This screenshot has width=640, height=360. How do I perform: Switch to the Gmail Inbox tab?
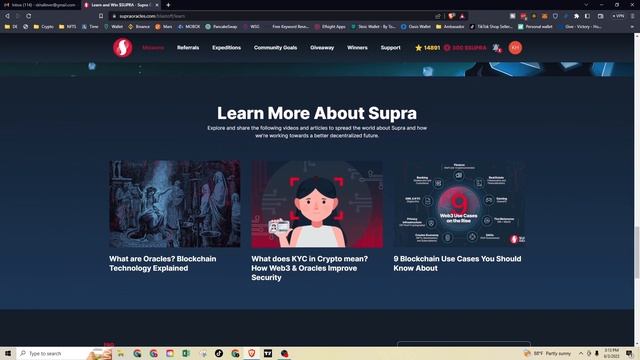(x=40, y=5)
